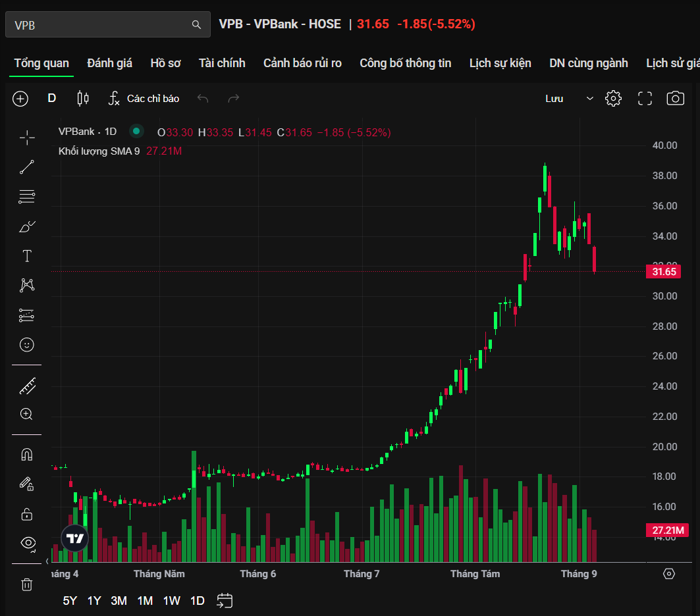Screen dimensions: 700x616
Task: Switch to the Hồ sơ tab
Action: tap(166, 63)
